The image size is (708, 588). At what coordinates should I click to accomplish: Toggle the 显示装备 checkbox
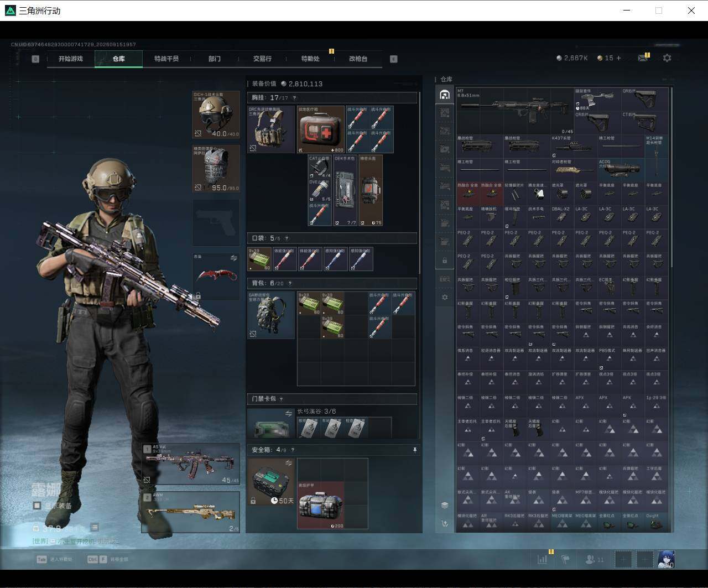pyautogui.click(x=37, y=506)
